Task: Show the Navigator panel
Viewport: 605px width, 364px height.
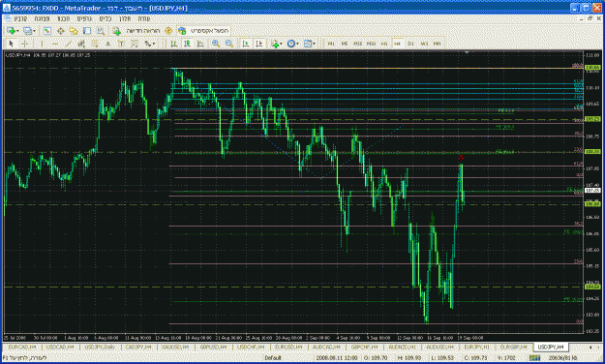Action: tap(74, 31)
